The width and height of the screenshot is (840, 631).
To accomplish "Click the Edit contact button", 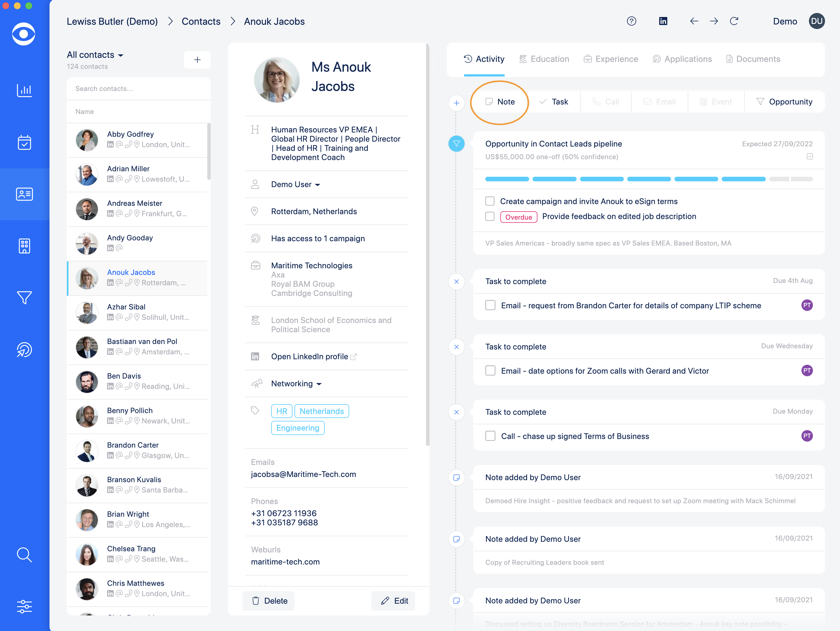I will pos(394,600).
